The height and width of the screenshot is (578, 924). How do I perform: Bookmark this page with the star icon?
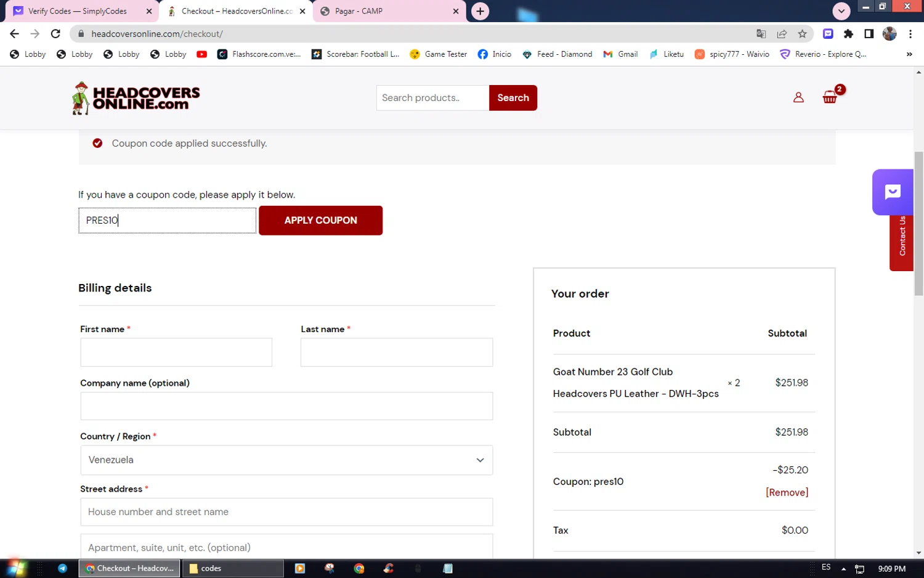(x=802, y=34)
